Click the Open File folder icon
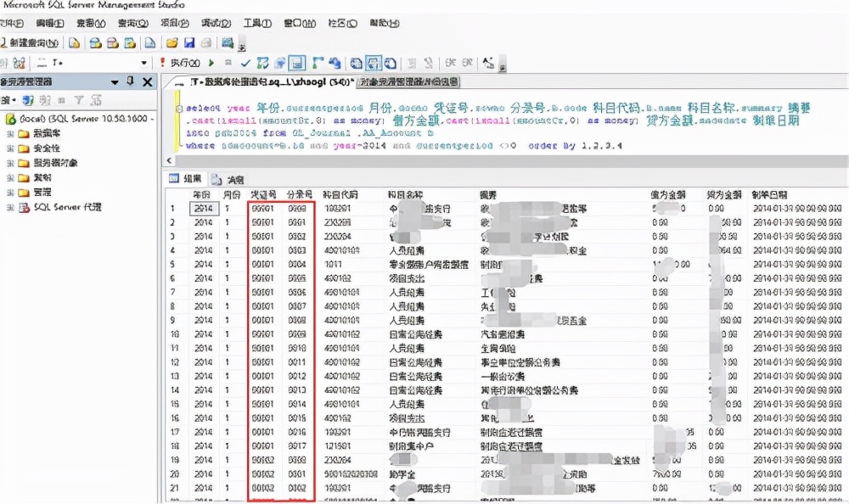 (x=171, y=44)
